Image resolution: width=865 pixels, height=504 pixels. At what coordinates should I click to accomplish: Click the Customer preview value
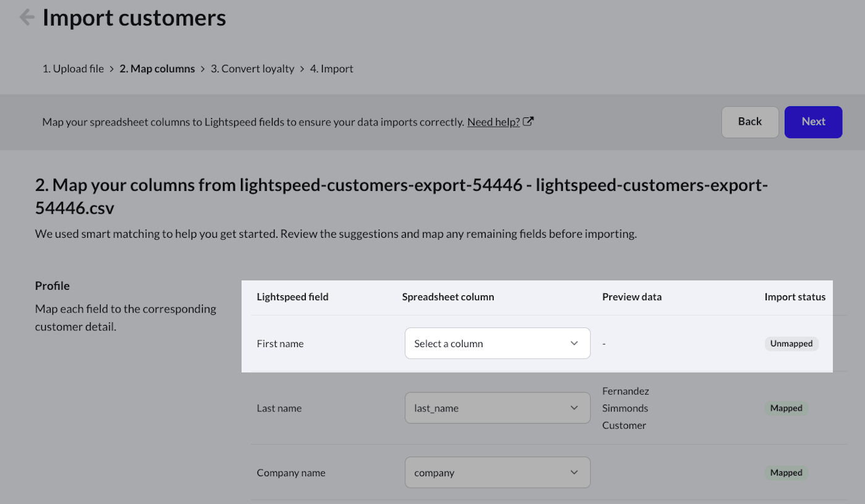tap(624, 426)
